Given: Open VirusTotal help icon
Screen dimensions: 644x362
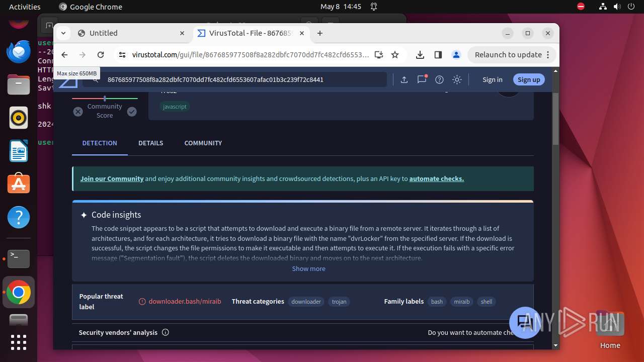Looking at the screenshot, I should point(439,79).
